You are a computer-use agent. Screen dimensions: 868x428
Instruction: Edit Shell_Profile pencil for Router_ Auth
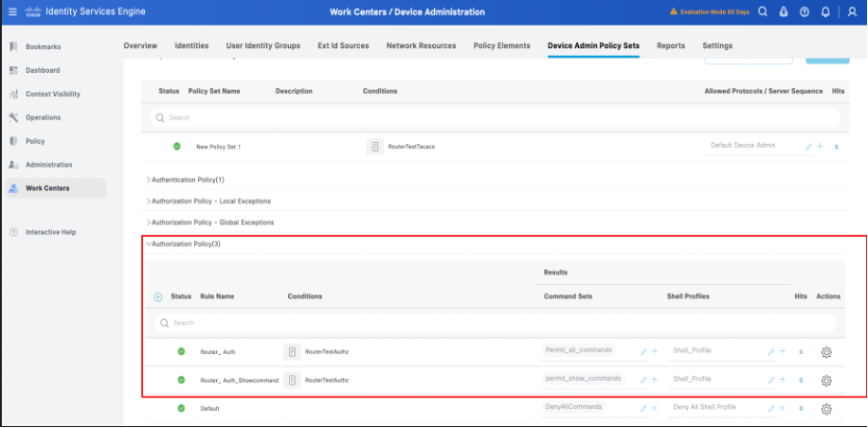tap(771, 351)
